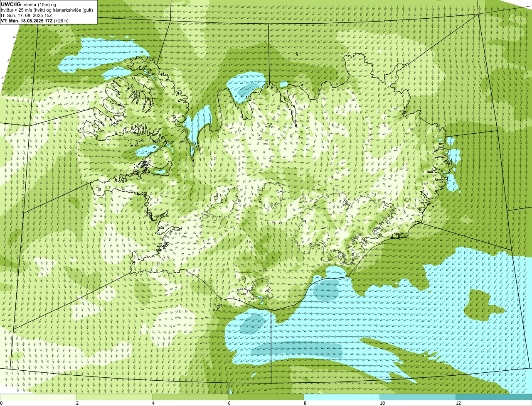Click the dark green 6–8 m/s legend segment

[x=266, y=397]
